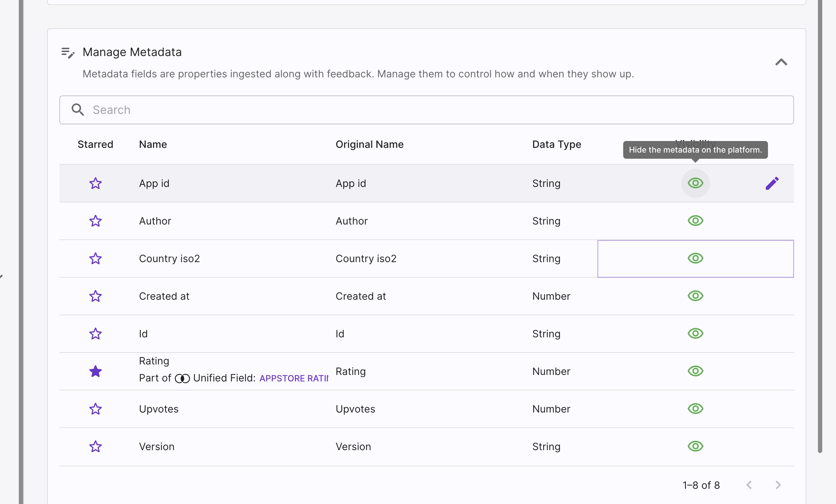Image resolution: width=836 pixels, height=504 pixels.
Task: Star the App id metadata field
Action: pyautogui.click(x=96, y=183)
